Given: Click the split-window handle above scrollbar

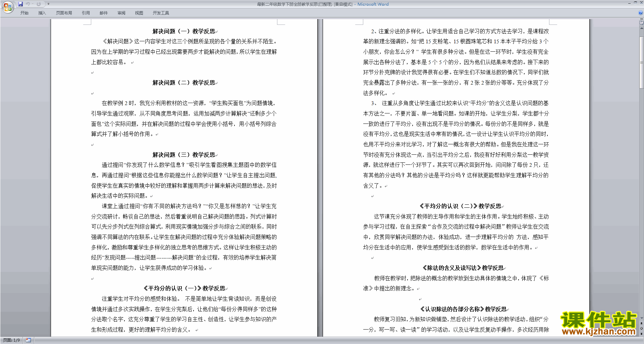Looking at the screenshot, I should pos(641,19).
